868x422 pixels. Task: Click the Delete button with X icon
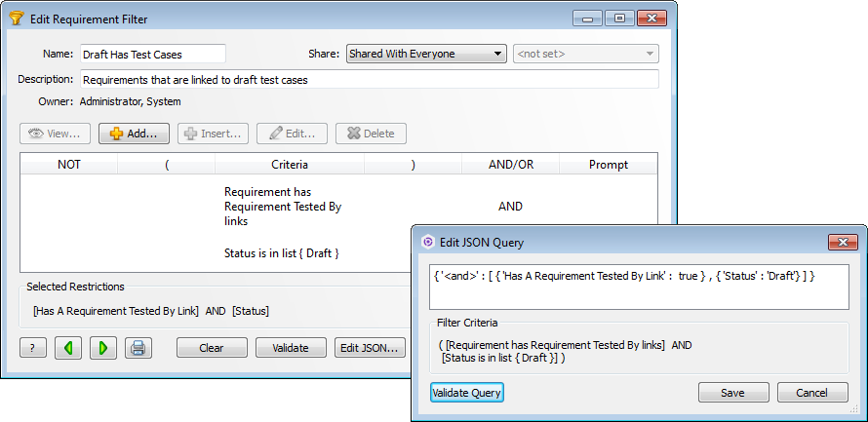click(371, 134)
